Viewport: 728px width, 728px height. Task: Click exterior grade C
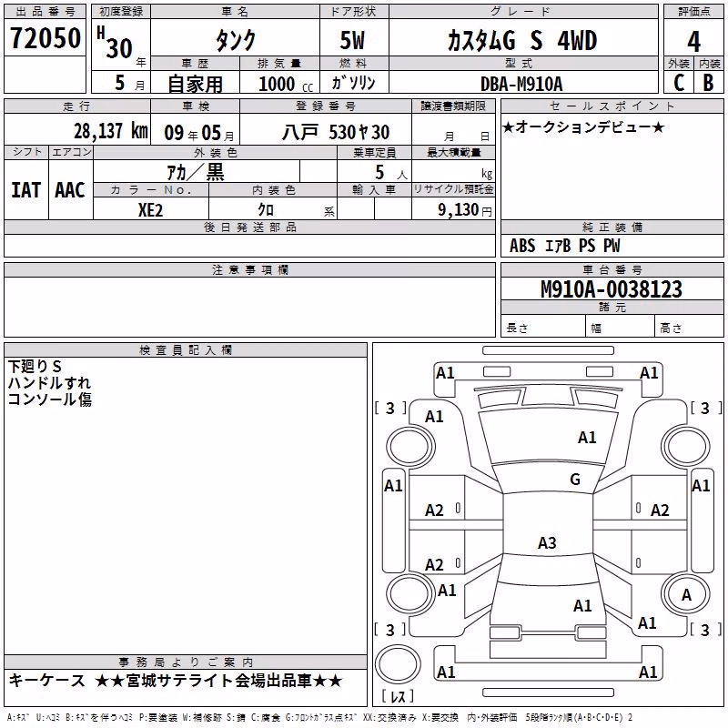(679, 83)
